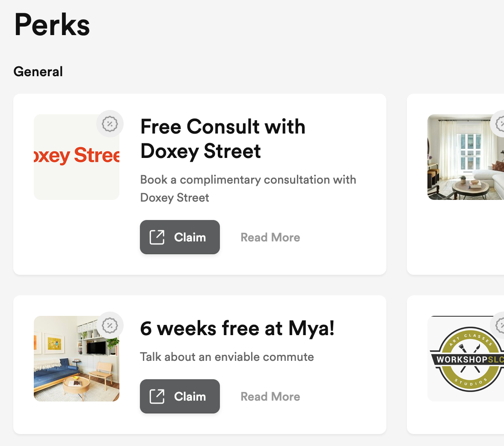Screen dimensions: 504x446
Task: Click the Perks page heading
Action: [52, 25]
